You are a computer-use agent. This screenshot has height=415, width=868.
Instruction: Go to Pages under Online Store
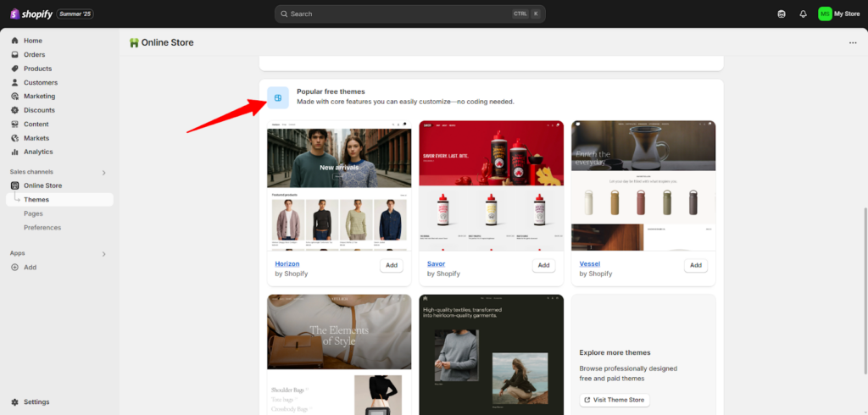click(34, 214)
